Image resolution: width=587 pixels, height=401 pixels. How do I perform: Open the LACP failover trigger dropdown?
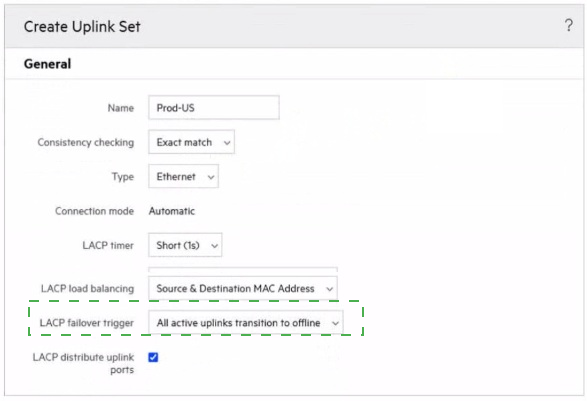[x=246, y=322]
